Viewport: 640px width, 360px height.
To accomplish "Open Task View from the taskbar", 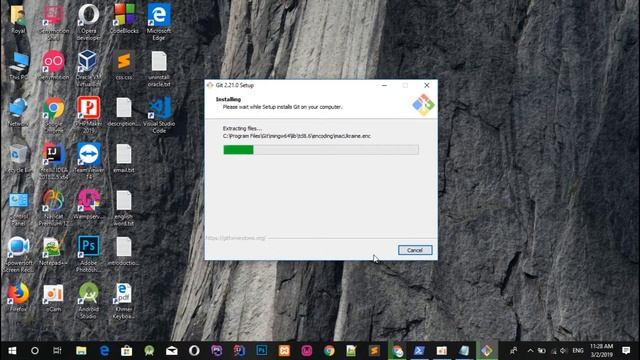I will [57, 351].
